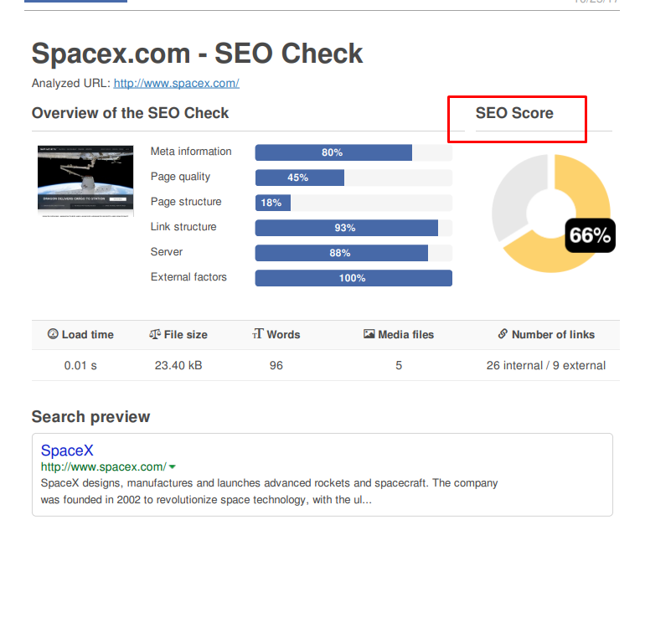
Task: Click the Server 88% progress bar
Action: pos(341,253)
